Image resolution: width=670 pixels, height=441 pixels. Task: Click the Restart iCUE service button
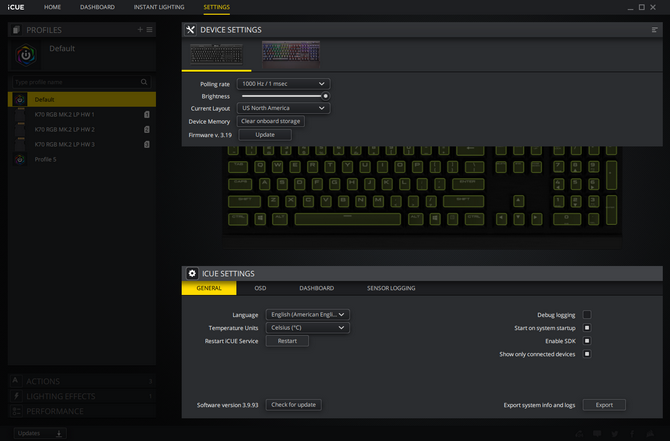287,341
